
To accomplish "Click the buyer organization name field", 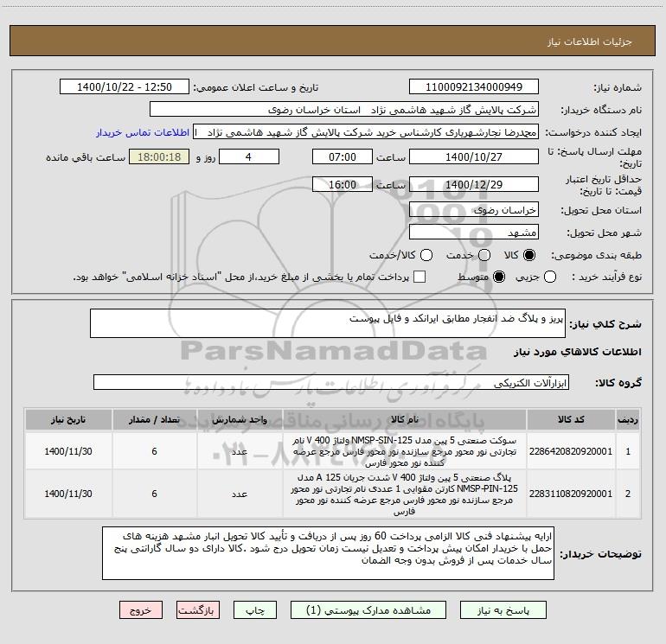I will (x=344, y=109).
